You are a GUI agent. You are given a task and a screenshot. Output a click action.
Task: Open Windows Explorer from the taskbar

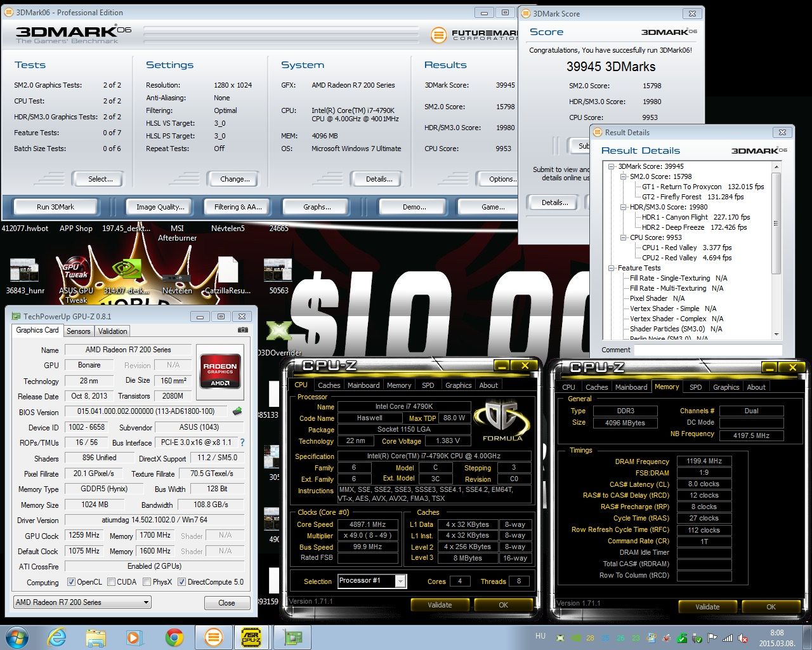coord(96,637)
